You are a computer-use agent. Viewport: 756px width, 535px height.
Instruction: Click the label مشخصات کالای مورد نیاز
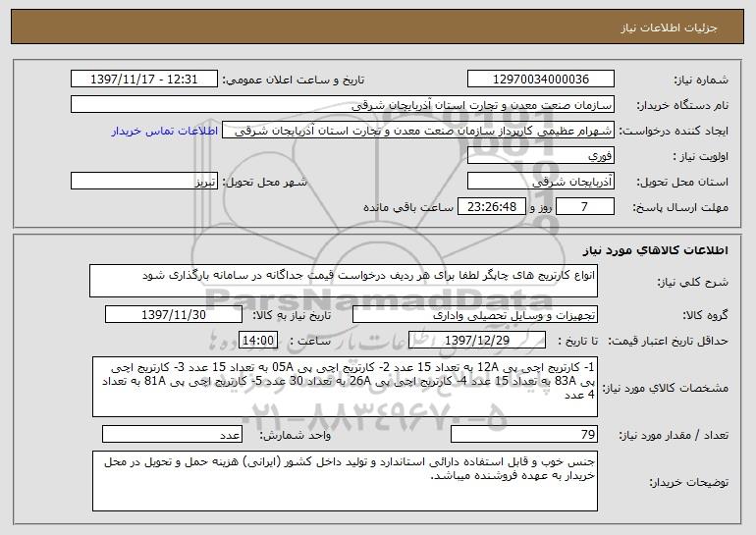[x=666, y=388]
